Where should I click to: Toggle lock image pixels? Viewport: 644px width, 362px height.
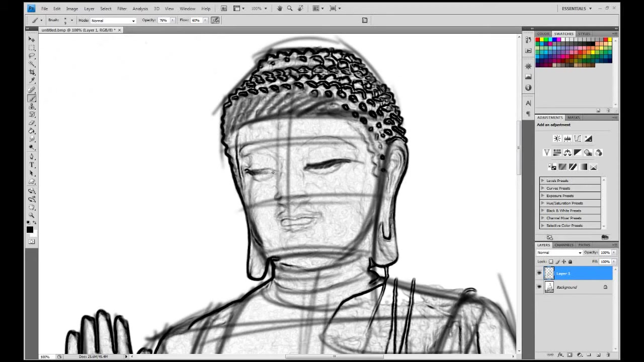(557, 261)
